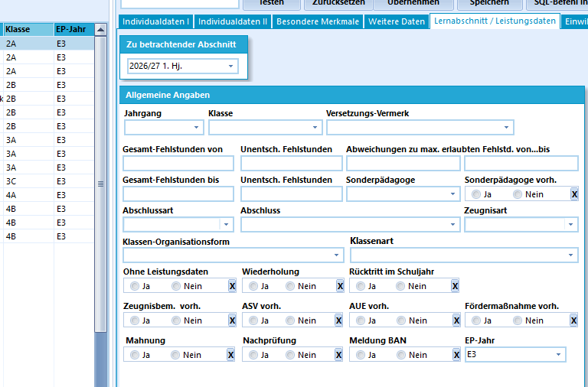588x387 pixels.
Task: Set ASV vorh. to Nein
Action: [301, 320]
